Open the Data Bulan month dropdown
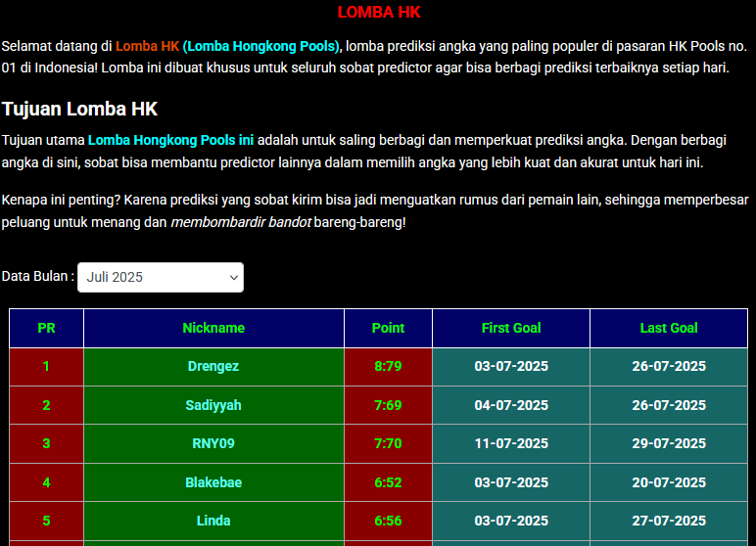The width and height of the screenshot is (756, 546). [x=161, y=277]
